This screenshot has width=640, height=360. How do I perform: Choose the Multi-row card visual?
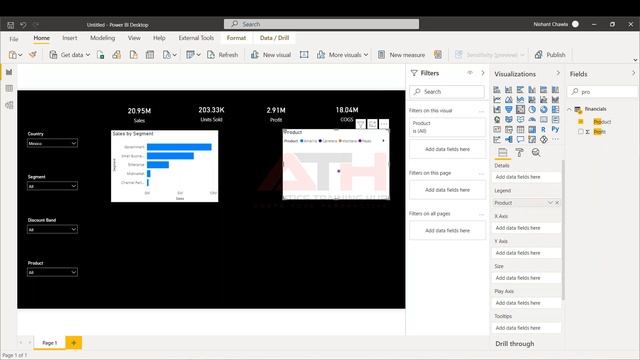coord(555,119)
